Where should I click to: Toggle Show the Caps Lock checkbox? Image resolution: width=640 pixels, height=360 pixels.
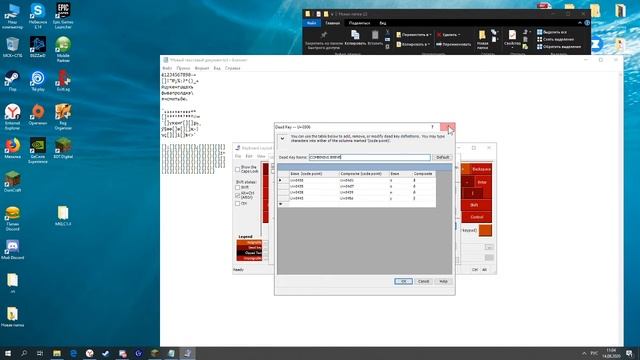pos(238,169)
